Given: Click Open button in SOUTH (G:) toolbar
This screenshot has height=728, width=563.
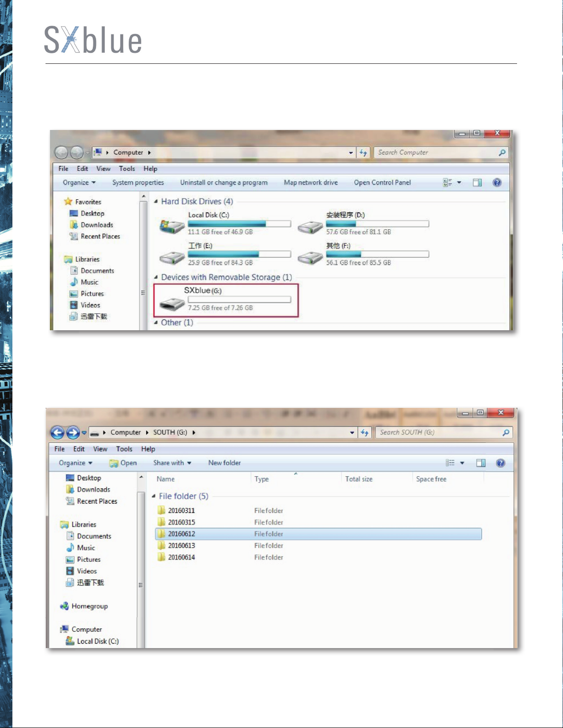Looking at the screenshot, I should [123, 463].
